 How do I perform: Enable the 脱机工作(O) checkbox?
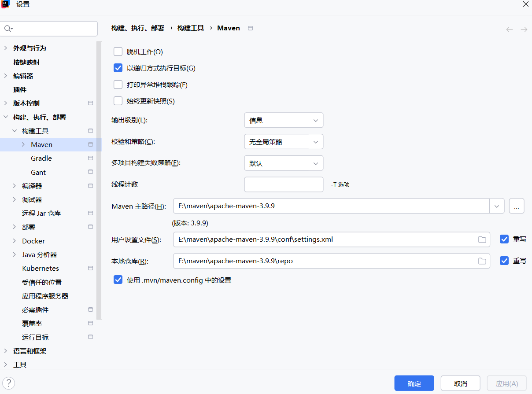pyautogui.click(x=118, y=52)
